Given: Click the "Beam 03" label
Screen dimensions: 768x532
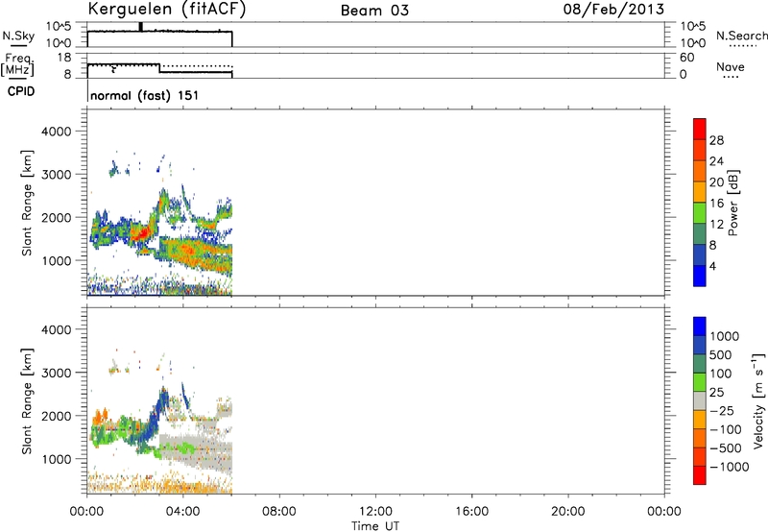Looking at the screenshot, I should click(x=374, y=11).
